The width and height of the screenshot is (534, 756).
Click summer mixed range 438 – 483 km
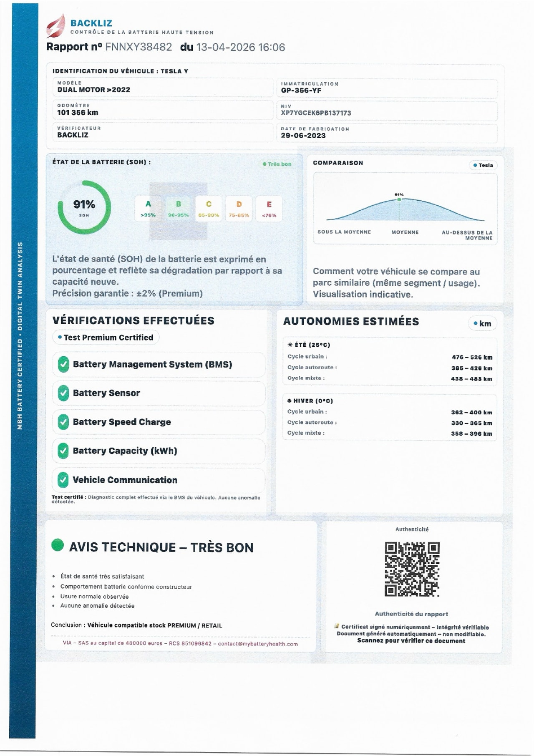[472, 379]
